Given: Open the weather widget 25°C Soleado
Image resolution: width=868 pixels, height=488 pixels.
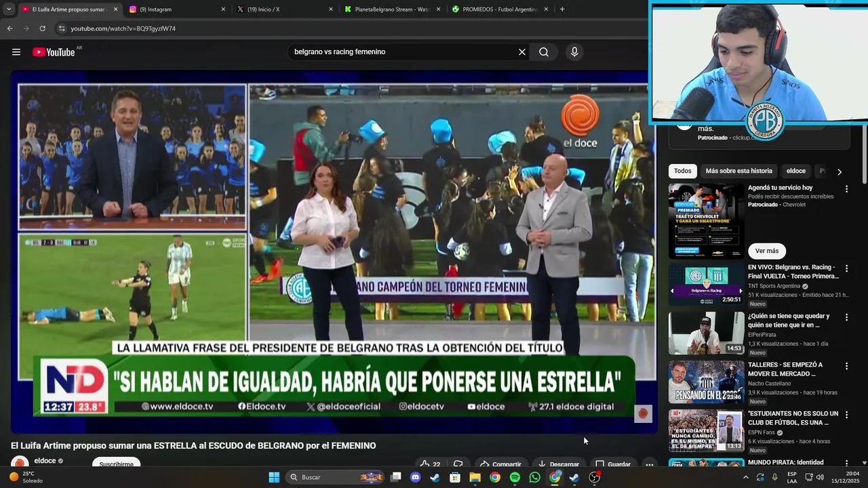Looking at the screenshot, I should pos(26,477).
